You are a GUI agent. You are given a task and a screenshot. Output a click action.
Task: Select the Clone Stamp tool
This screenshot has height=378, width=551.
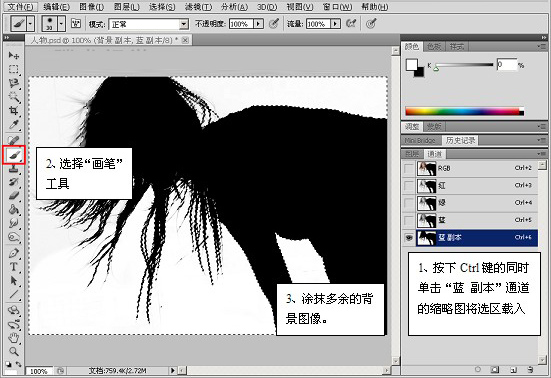14,169
